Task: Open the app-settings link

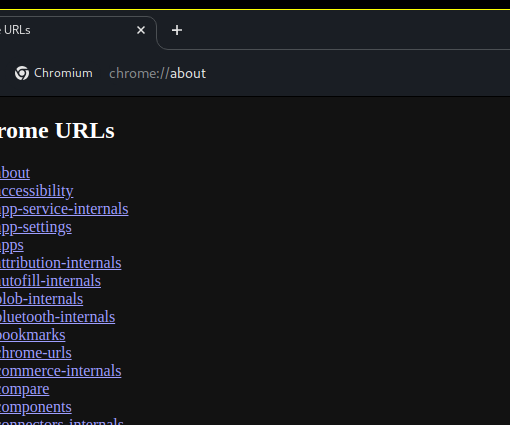Action: [x=36, y=227]
